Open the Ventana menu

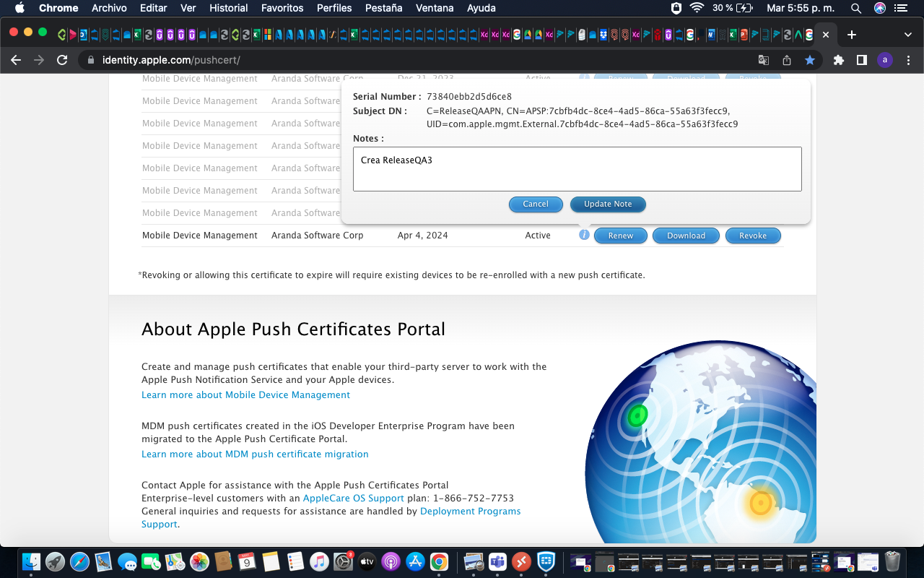435,8
